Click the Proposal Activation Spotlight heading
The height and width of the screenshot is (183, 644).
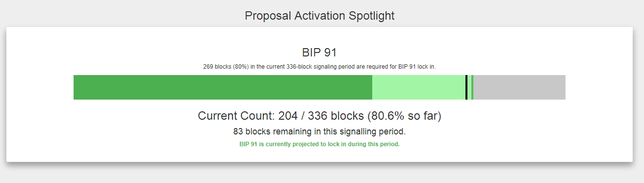[x=320, y=16]
